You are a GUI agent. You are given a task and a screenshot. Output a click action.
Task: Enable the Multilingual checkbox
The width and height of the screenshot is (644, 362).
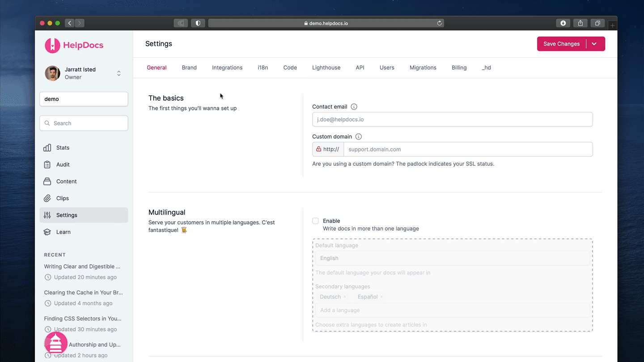coord(315,221)
